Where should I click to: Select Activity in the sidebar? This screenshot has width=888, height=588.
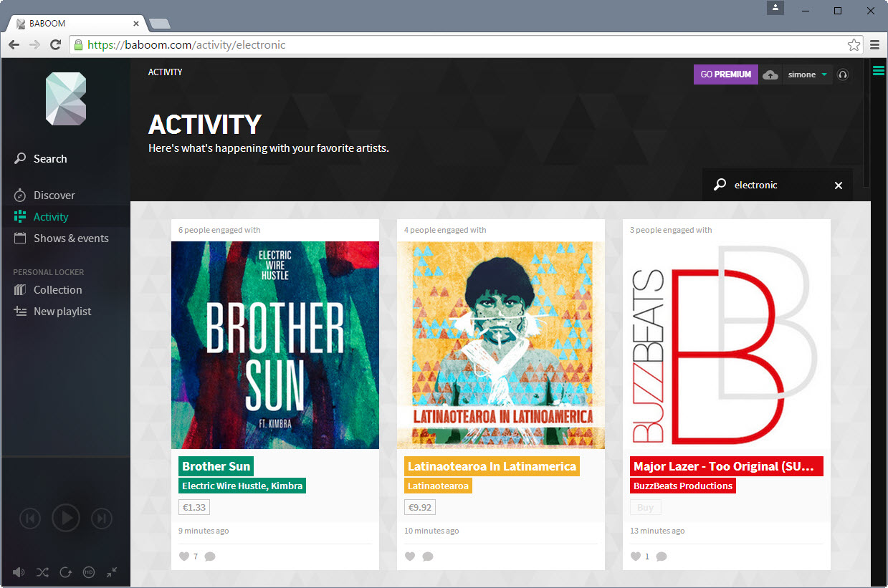pos(42,217)
